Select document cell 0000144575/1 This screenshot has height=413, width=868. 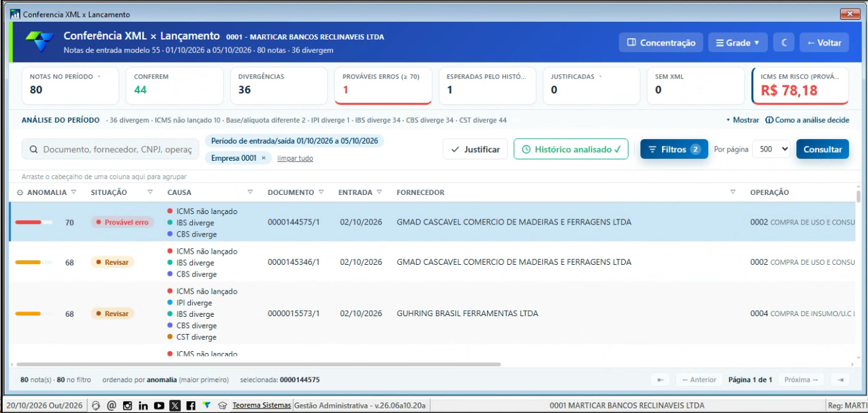click(294, 223)
